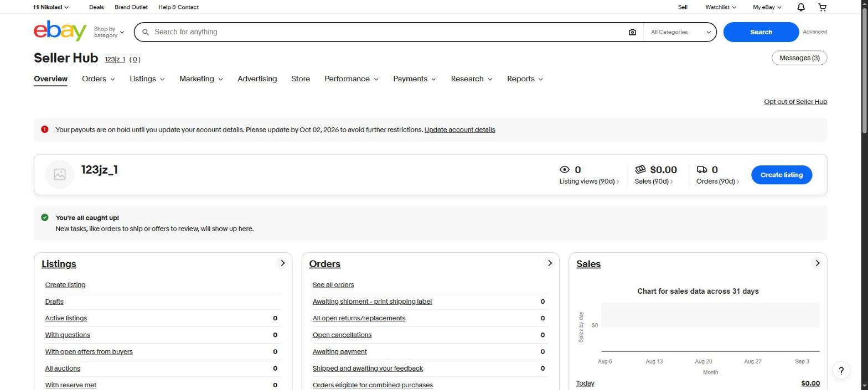Click Advanced search link

pyautogui.click(x=815, y=32)
